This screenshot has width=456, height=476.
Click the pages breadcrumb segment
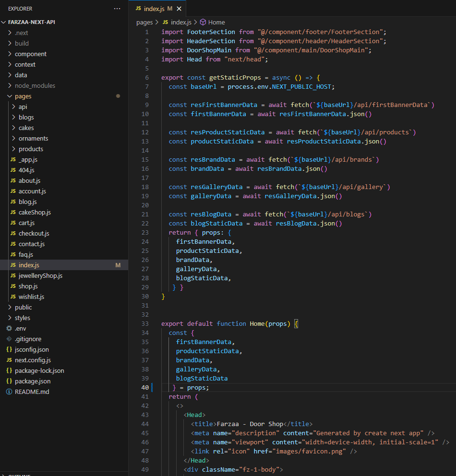pyautogui.click(x=144, y=22)
